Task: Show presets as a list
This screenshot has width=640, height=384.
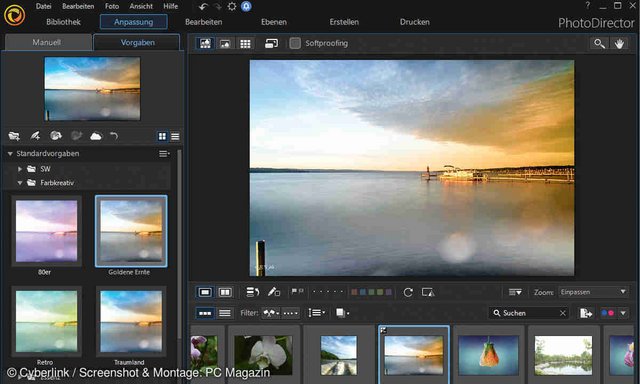Action: [175, 136]
